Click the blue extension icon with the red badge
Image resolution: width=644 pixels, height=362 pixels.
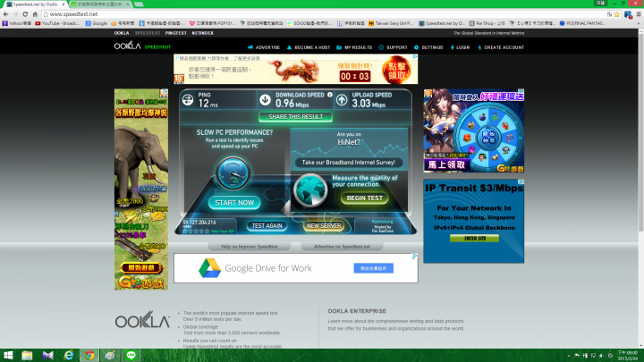pyautogui.click(x=628, y=14)
